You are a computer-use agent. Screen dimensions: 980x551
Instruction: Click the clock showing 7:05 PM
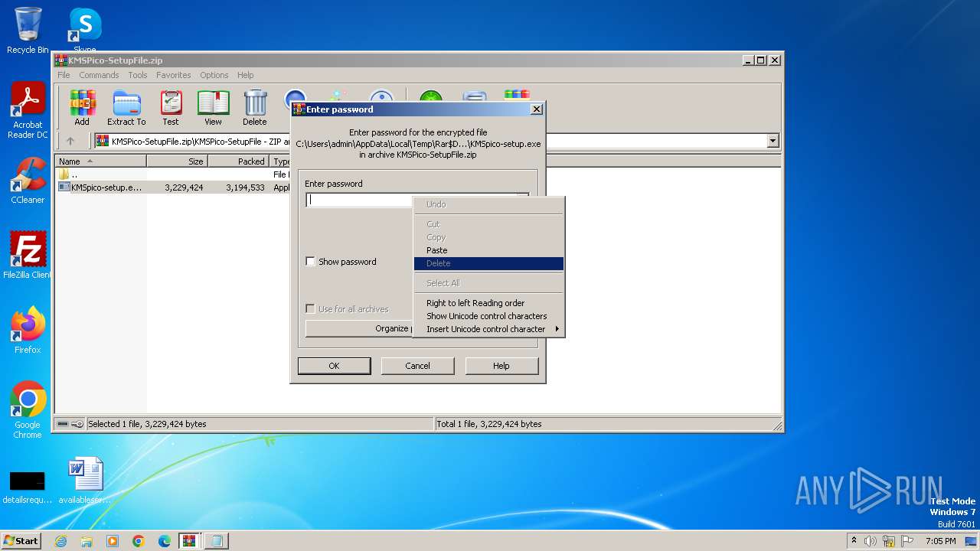click(940, 541)
